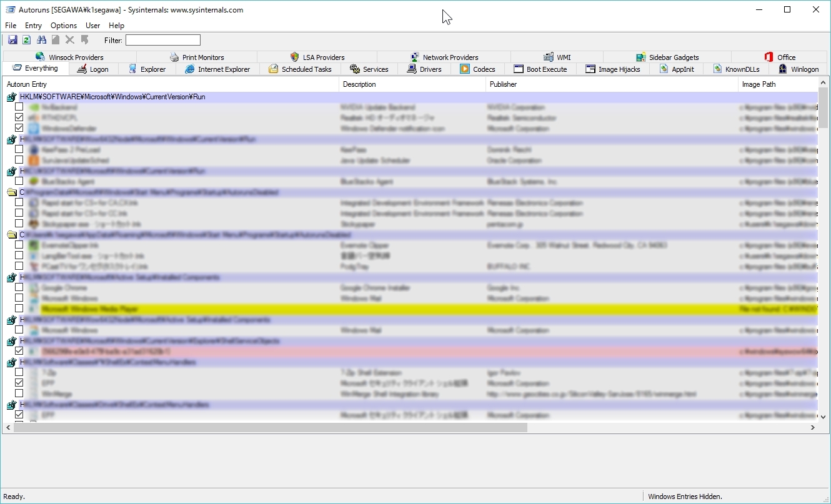Open the Options menu
The image size is (831, 504).
coord(64,26)
